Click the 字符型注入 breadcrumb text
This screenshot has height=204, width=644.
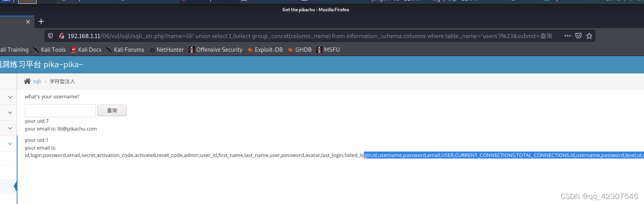click(62, 82)
